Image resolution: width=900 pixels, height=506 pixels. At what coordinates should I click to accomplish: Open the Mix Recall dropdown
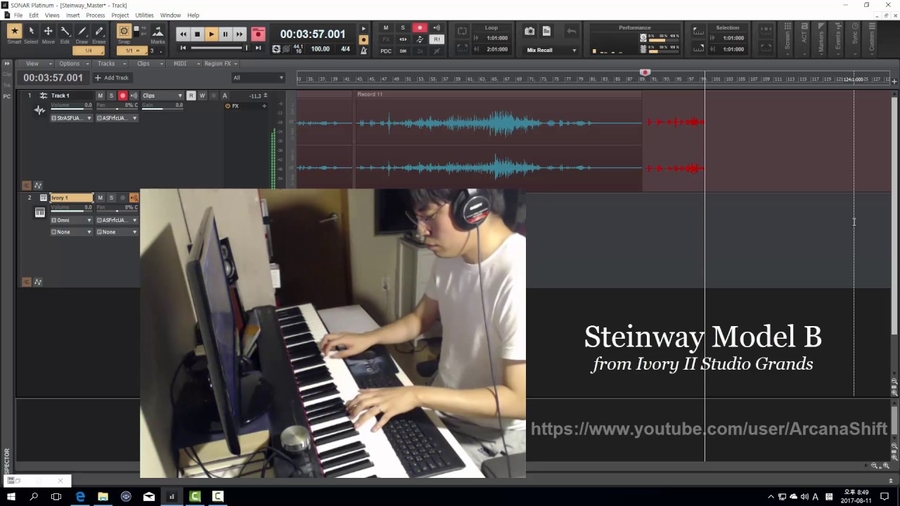click(551, 50)
